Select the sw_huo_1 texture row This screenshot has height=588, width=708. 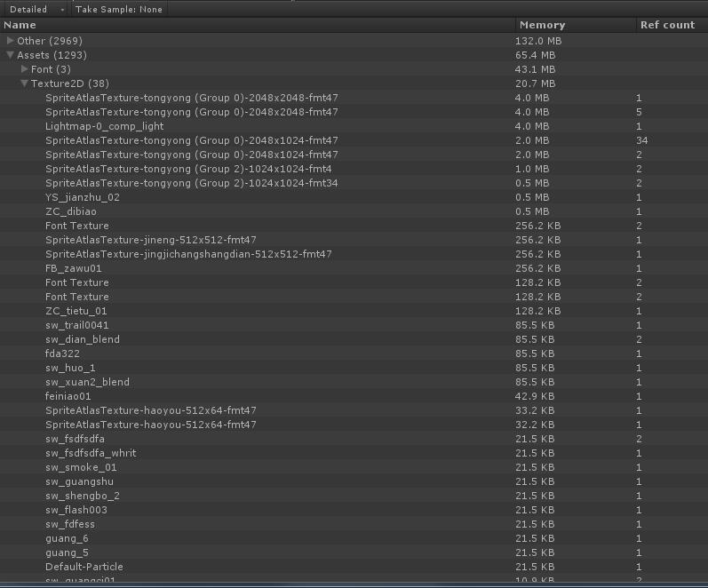tap(354, 368)
